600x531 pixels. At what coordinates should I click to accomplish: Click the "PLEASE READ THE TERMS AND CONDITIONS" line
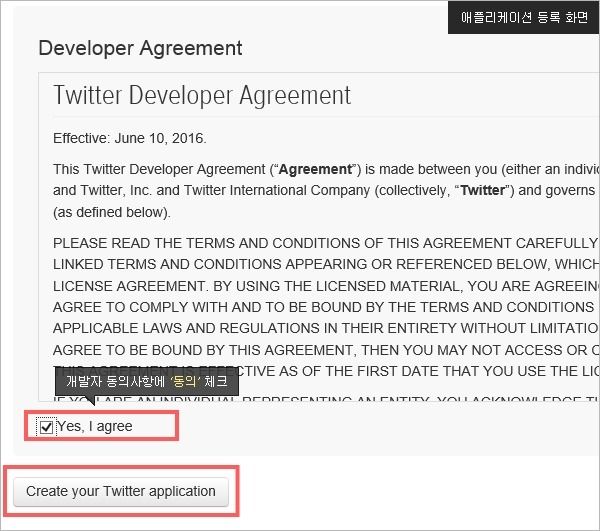point(326,243)
